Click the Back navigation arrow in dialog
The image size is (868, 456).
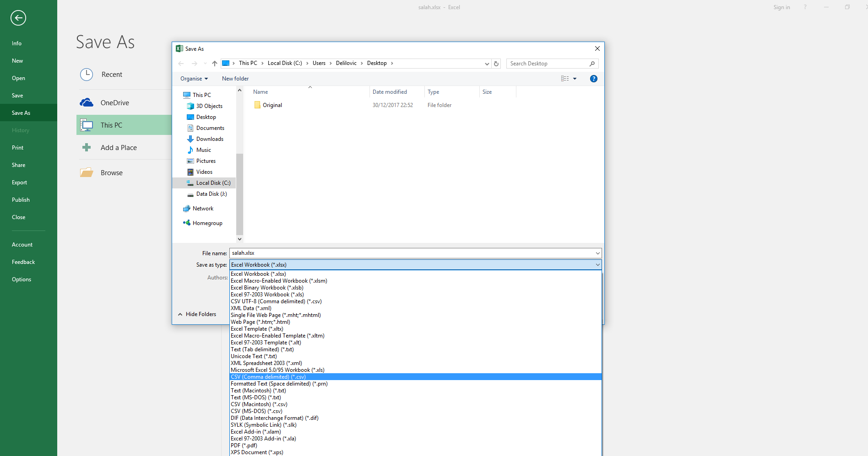181,64
